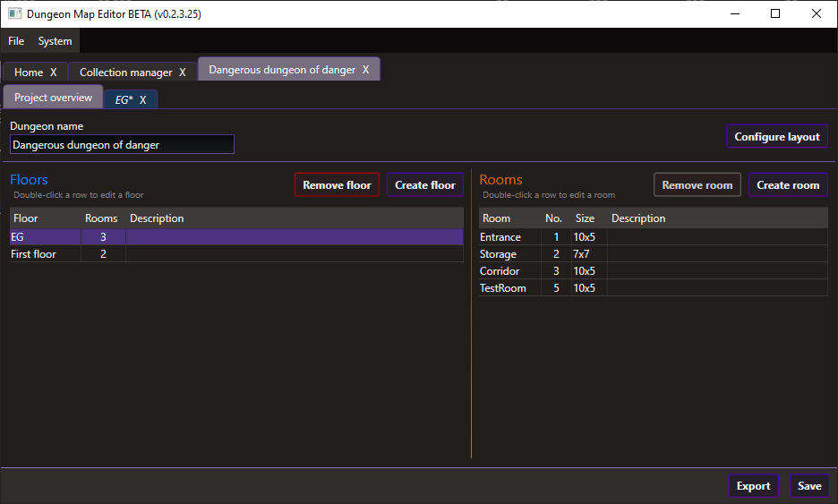Select the First floor row

(x=236, y=254)
